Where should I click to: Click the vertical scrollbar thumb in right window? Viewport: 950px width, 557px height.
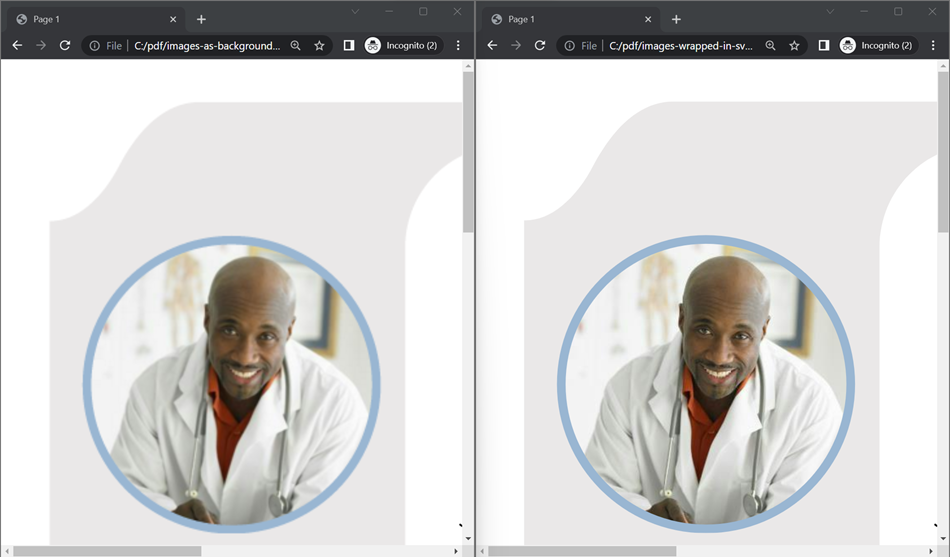943,152
